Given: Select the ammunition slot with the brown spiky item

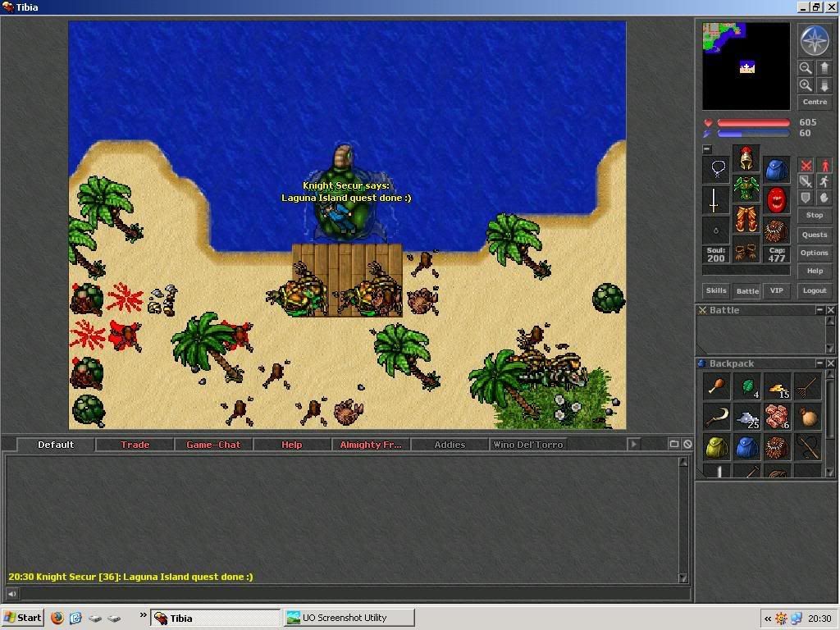Looking at the screenshot, I should (x=776, y=231).
